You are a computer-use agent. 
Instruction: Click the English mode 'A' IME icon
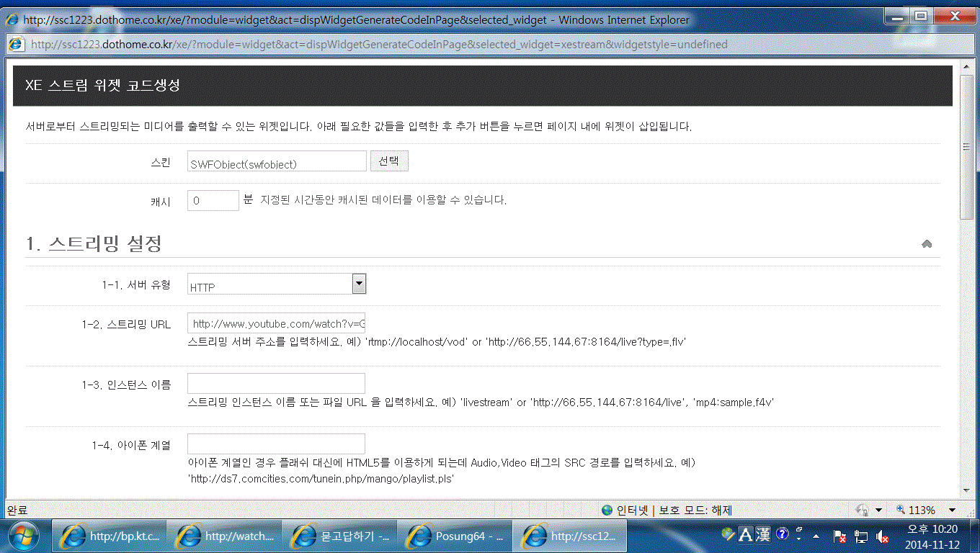[744, 536]
